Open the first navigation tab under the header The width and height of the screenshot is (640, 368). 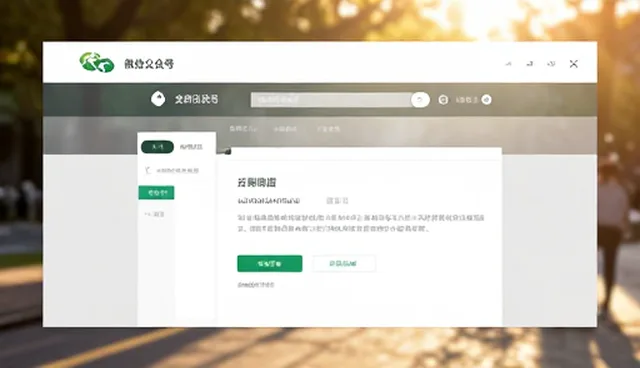(243, 129)
